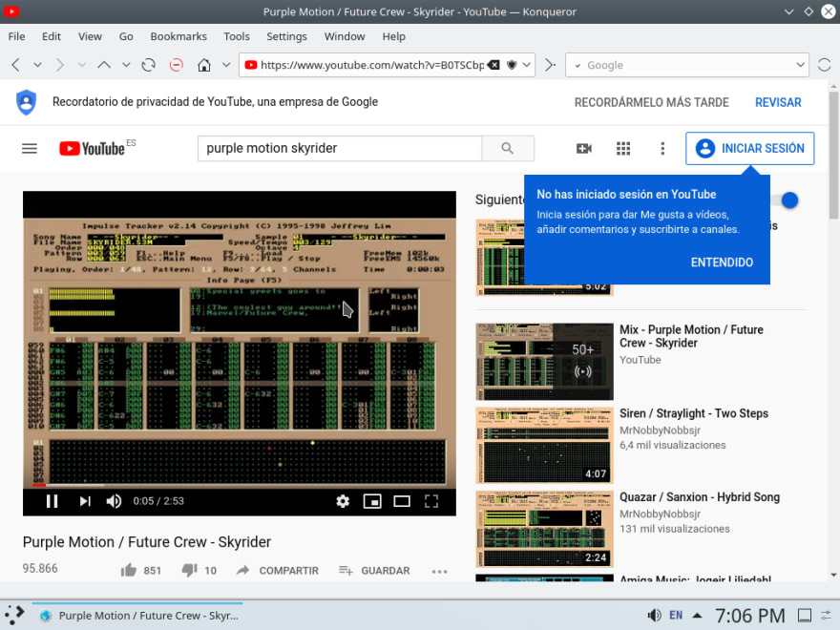Screen dimensions: 840x630
Task: Pause the video
Action: coord(52,501)
